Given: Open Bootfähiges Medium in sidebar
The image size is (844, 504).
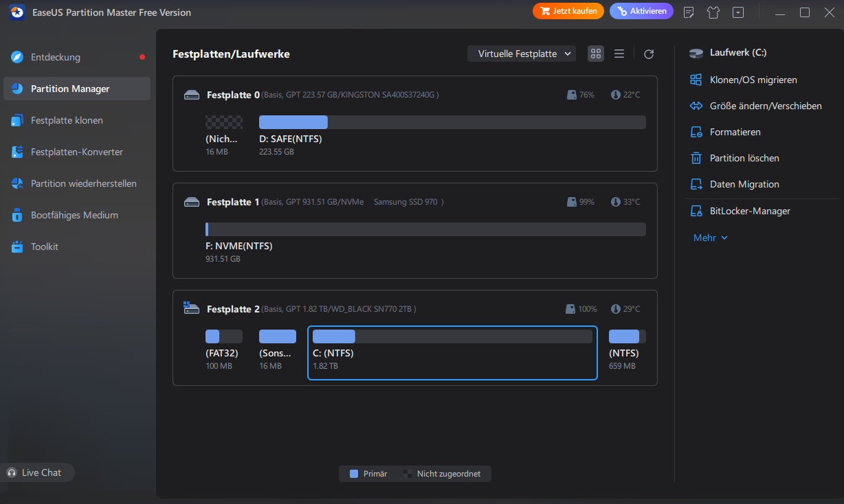Looking at the screenshot, I should click(x=77, y=215).
